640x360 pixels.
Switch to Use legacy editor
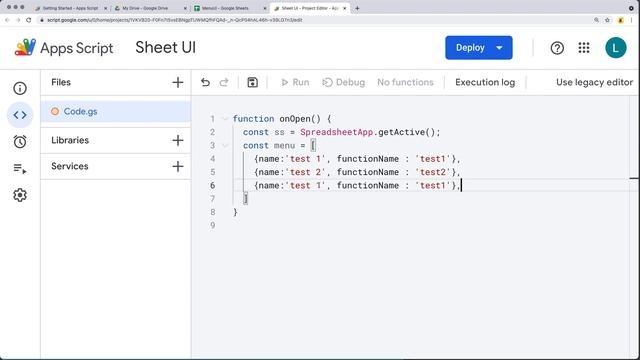click(x=594, y=82)
